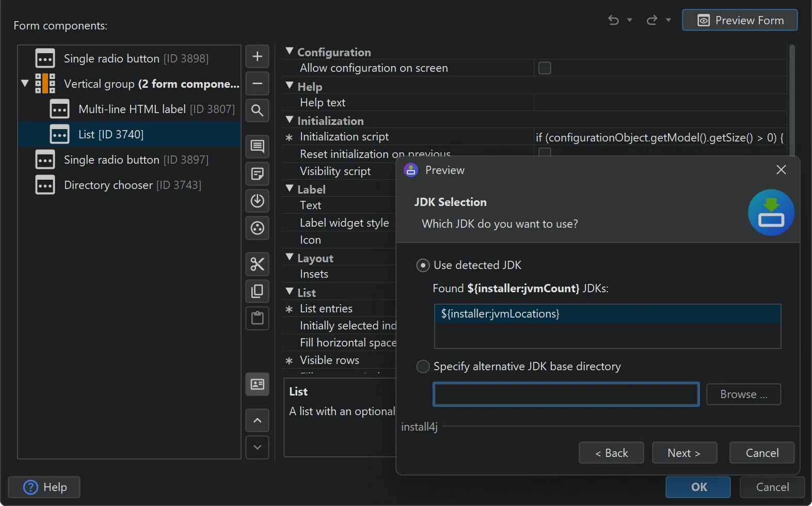Click the circular download arrow toolbar icon
The width and height of the screenshot is (812, 506).
(257, 200)
